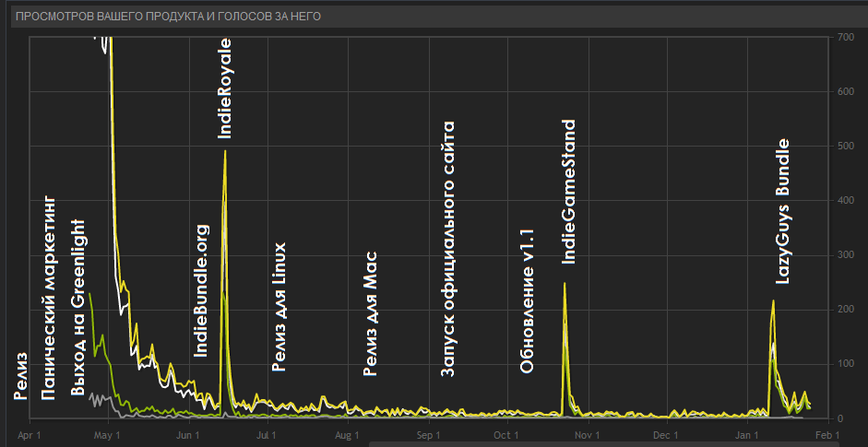Click the 'Feb 1' x-axis label
Screen dimensions: 868x447
828,435
